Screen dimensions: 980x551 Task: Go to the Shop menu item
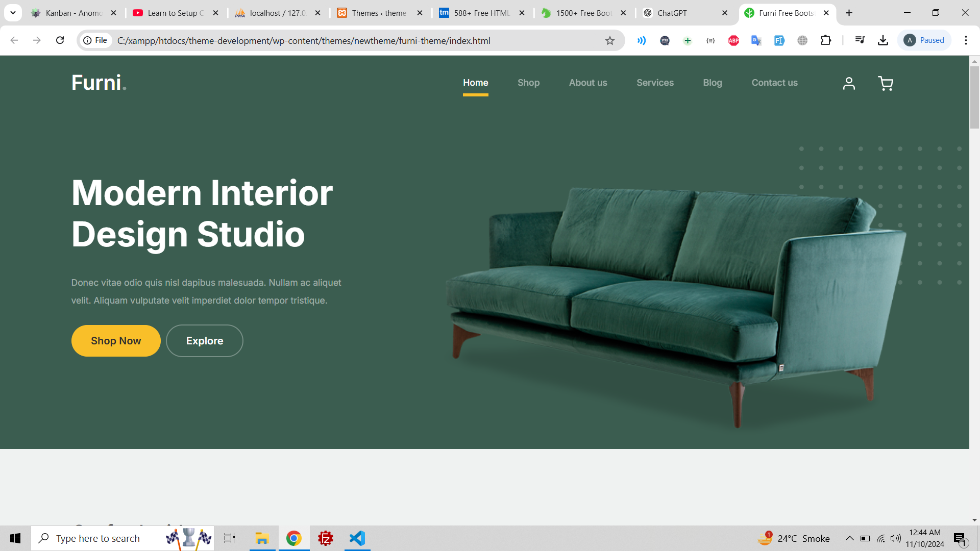pyautogui.click(x=528, y=83)
